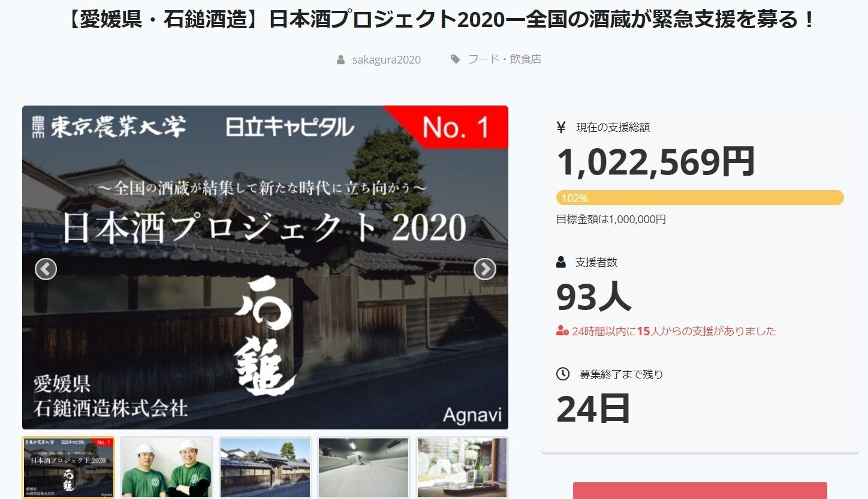Advance to the next carousel slide
The height and width of the screenshot is (499, 868).
pos(484,269)
